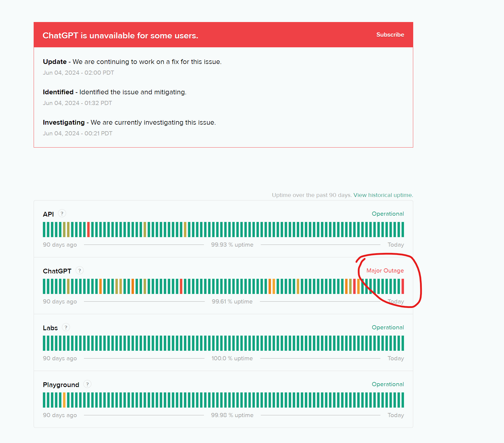Click the Labs help question mark icon

coord(66,327)
